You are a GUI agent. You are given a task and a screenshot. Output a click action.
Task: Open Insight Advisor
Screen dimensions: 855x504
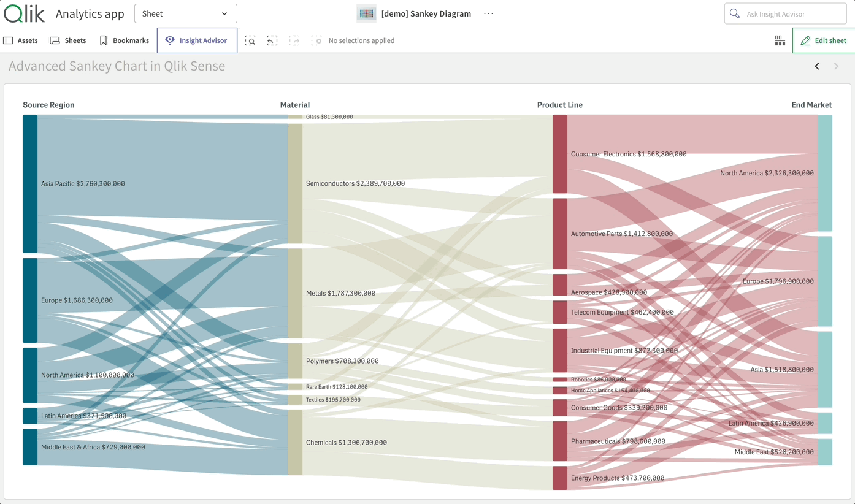[x=197, y=40]
